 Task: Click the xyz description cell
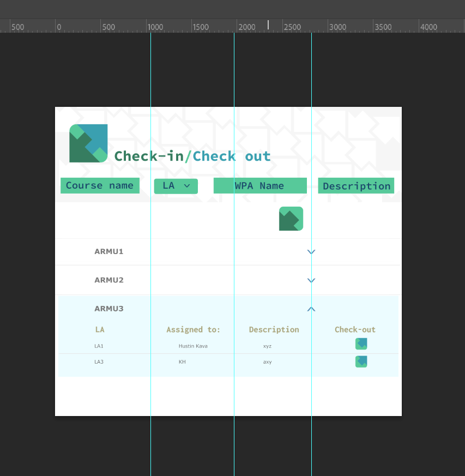[268, 346]
